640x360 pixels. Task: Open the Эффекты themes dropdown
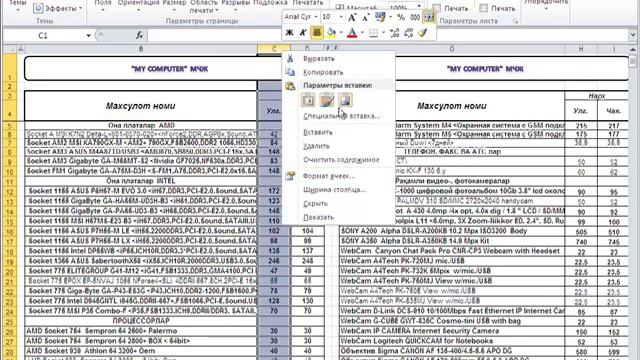click(x=58, y=8)
